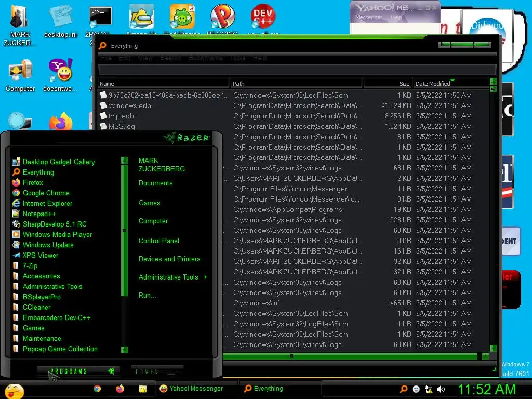
Task: Expand the BSplayerPro program folder
Action: click(x=36, y=297)
